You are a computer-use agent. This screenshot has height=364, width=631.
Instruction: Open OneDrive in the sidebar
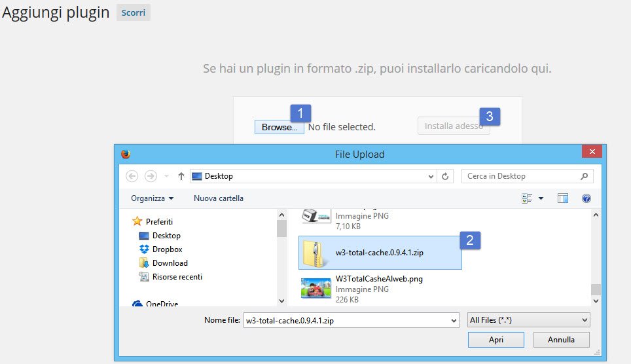[x=161, y=304]
